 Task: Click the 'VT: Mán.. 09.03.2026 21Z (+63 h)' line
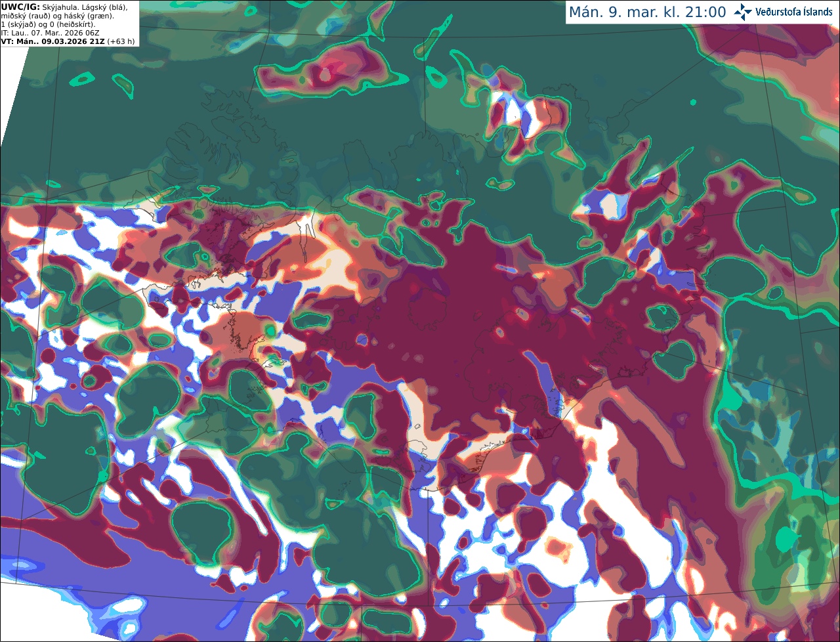coord(68,41)
